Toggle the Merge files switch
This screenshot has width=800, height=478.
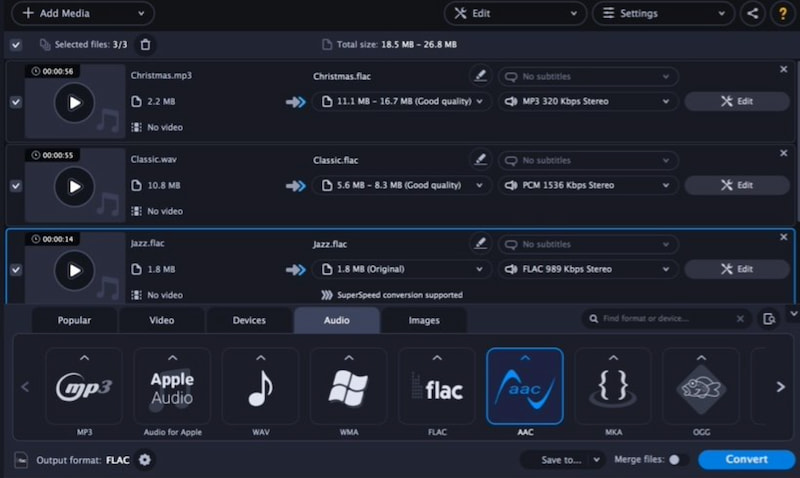coord(678,460)
